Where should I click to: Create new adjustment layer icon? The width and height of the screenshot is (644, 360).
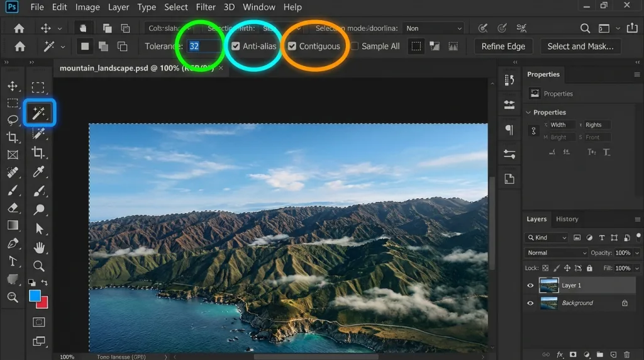coord(587,354)
